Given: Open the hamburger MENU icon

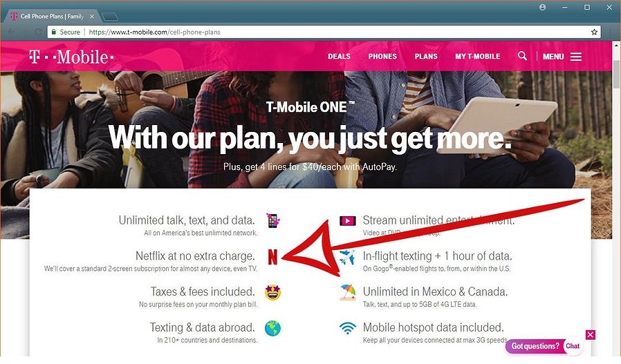Looking at the screenshot, I should coord(576,57).
